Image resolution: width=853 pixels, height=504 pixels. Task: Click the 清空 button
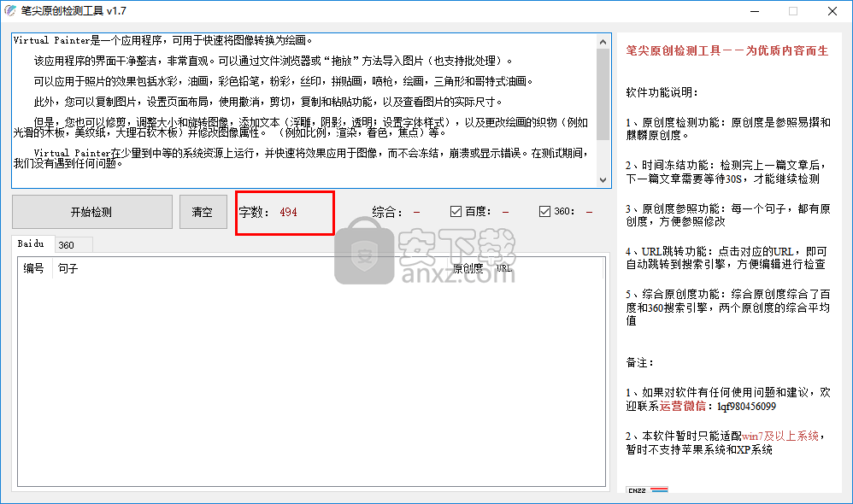(x=203, y=212)
